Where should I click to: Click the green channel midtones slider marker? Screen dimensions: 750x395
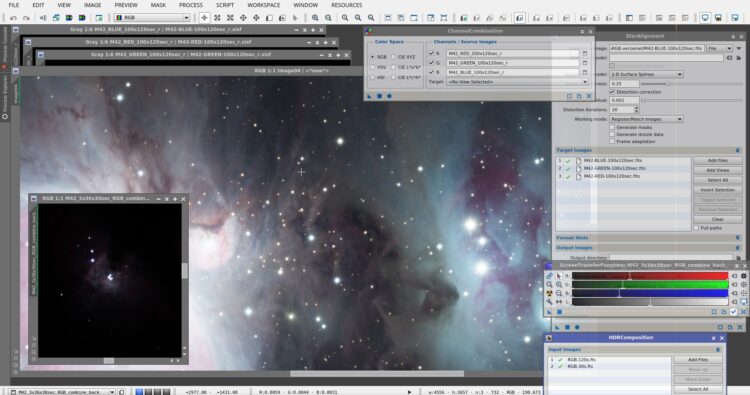click(x=622, y=285)
